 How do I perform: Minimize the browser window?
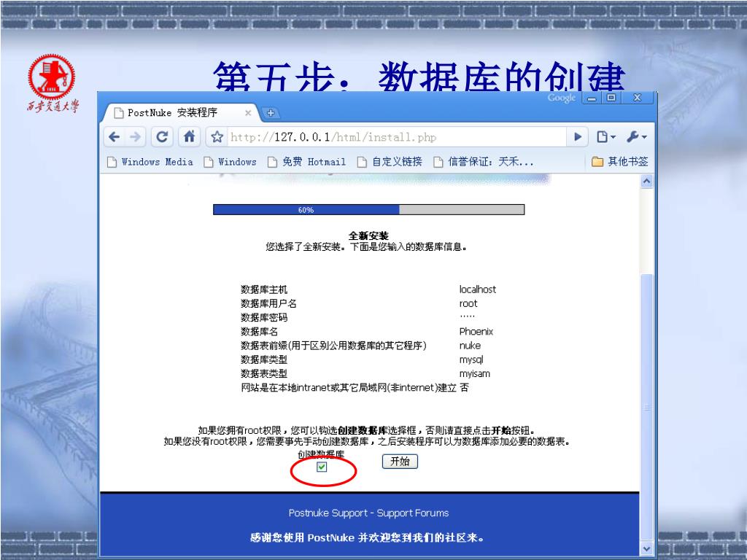coord(592,98)
